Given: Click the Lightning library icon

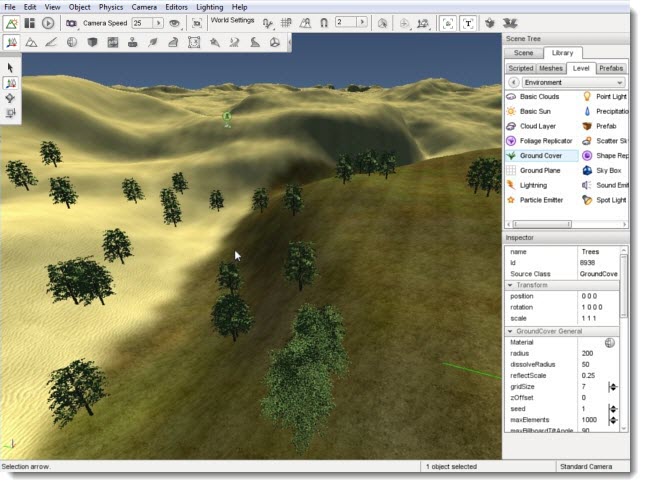Looking at the screenshot, I should pyautogui.click(x=512, y=185).
